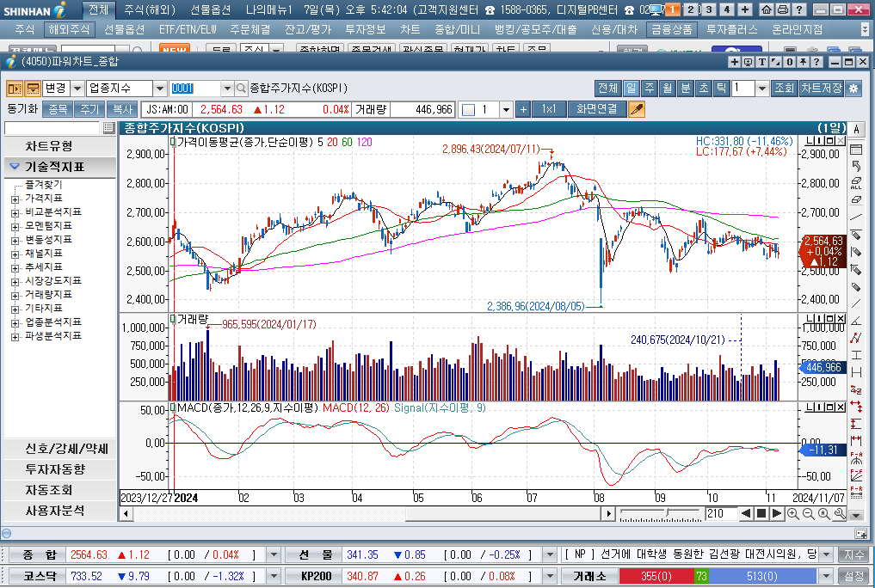Click the 설정 button at bottom right
This screenshot has height=588, width=875.
click(x=853, y=576)
